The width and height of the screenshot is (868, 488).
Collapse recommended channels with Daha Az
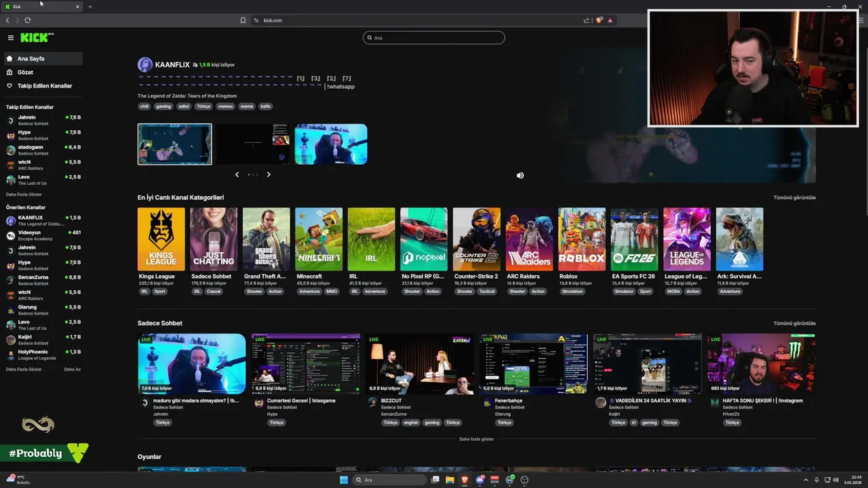point(72,369)
